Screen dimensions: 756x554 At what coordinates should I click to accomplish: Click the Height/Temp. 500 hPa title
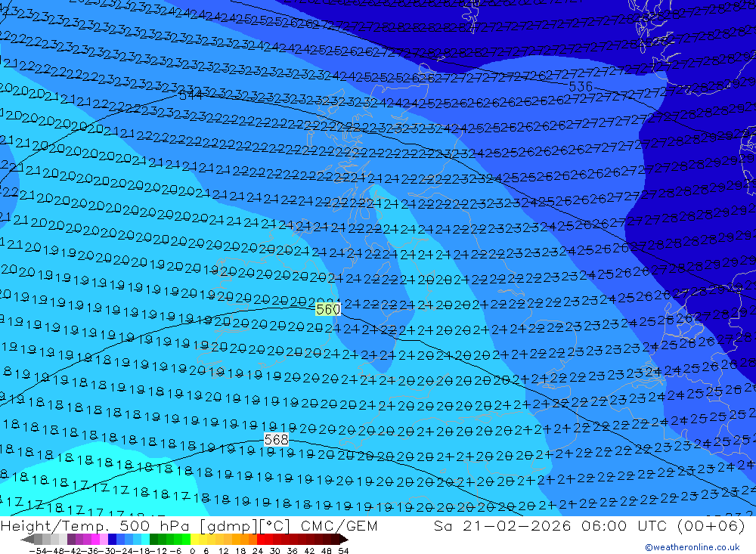pyautogui.click(x=94, y=525)
